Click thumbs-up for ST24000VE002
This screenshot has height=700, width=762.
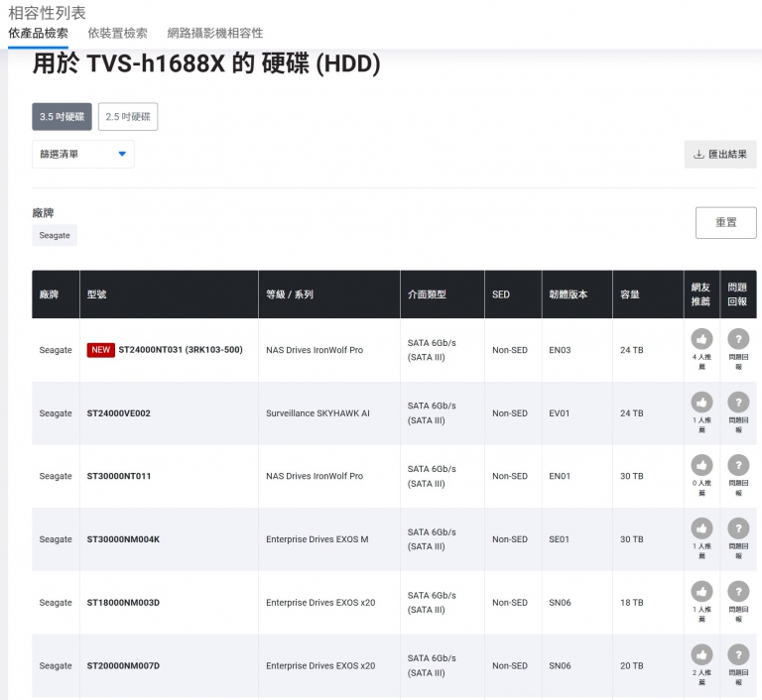[x=701, y=403]
